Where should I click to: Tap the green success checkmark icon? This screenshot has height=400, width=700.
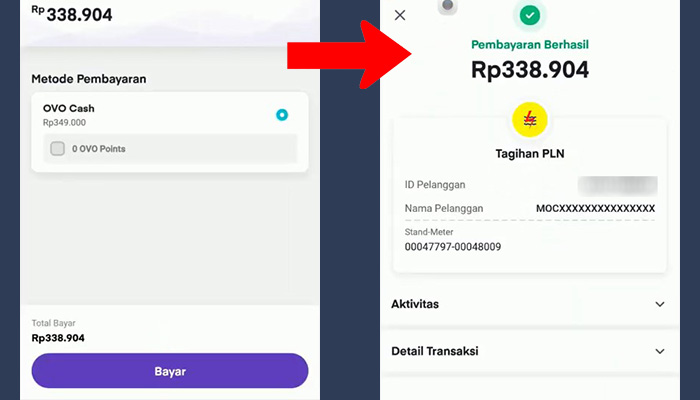[x=529, y=15]
